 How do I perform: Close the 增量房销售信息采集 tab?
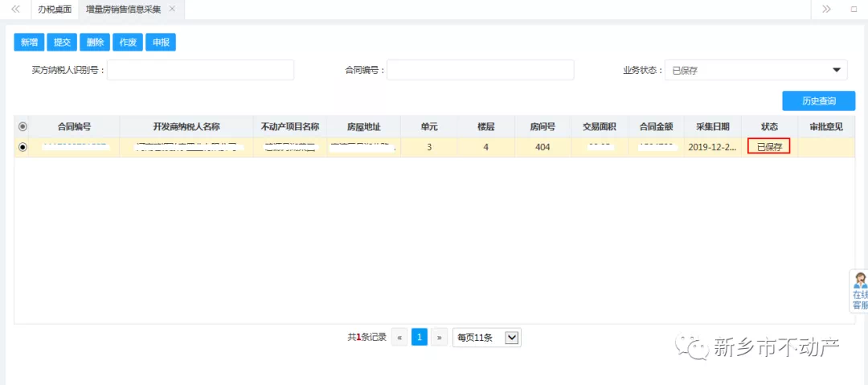172,10
